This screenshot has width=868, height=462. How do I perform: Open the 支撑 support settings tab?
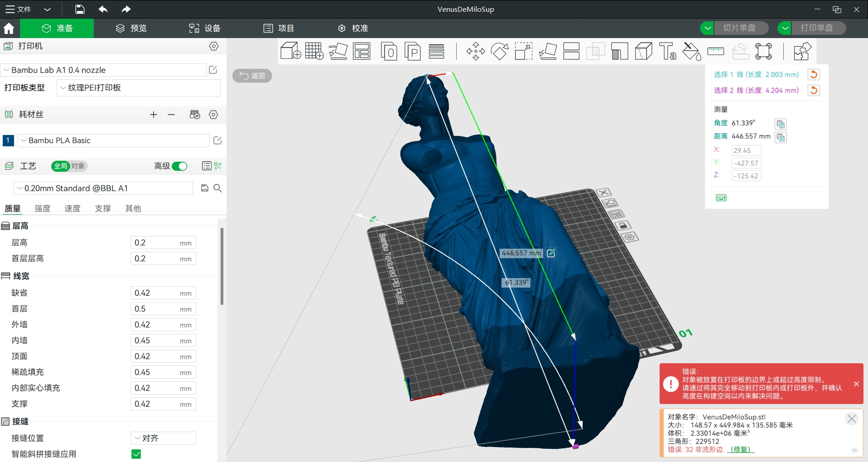(x=103, y=208)
